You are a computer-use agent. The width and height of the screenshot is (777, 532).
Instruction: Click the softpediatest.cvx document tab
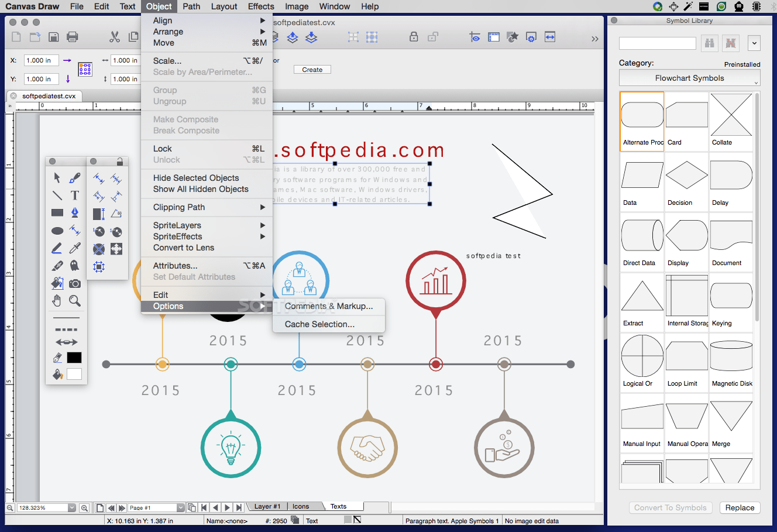(x=44, y=96)
